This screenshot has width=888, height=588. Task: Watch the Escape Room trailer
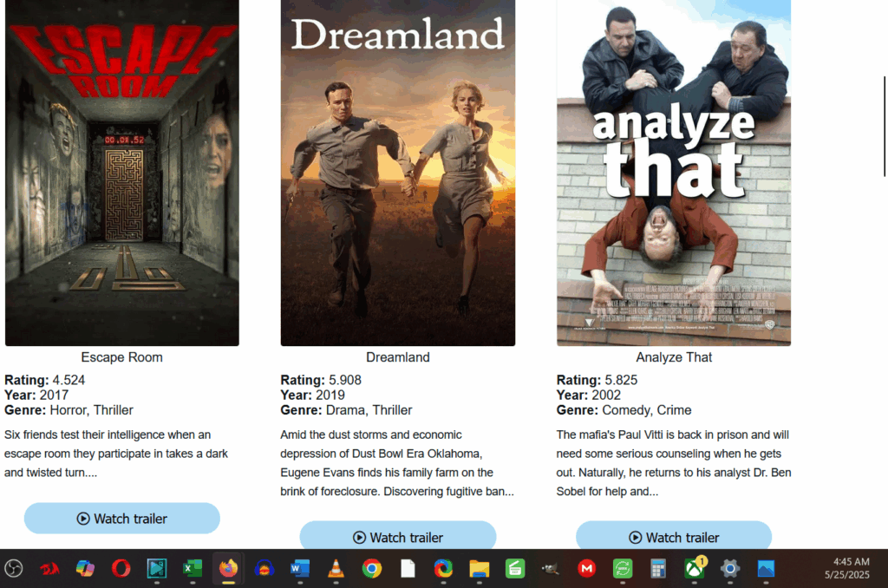(x=121, y=519)
